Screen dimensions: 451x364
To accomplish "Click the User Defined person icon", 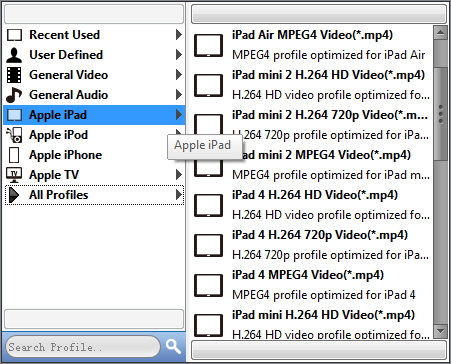I will click(x=14, y=55).
